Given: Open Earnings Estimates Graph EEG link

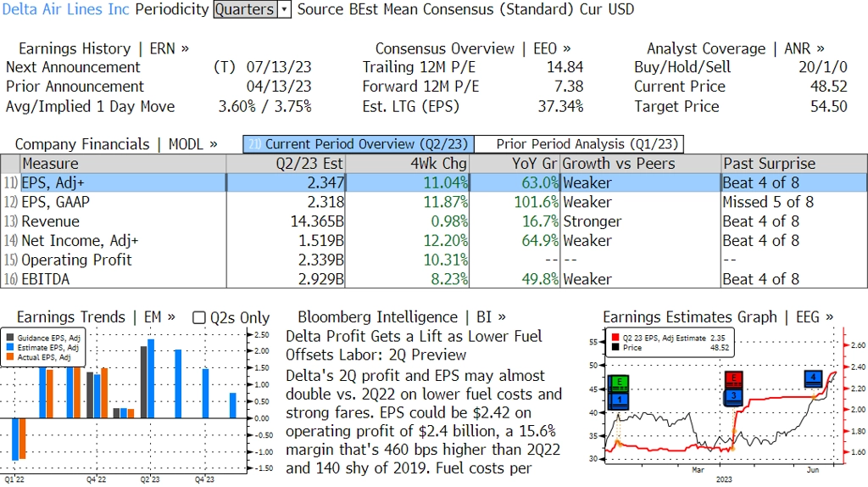Looking at the screenshot, I should point(718,317).
